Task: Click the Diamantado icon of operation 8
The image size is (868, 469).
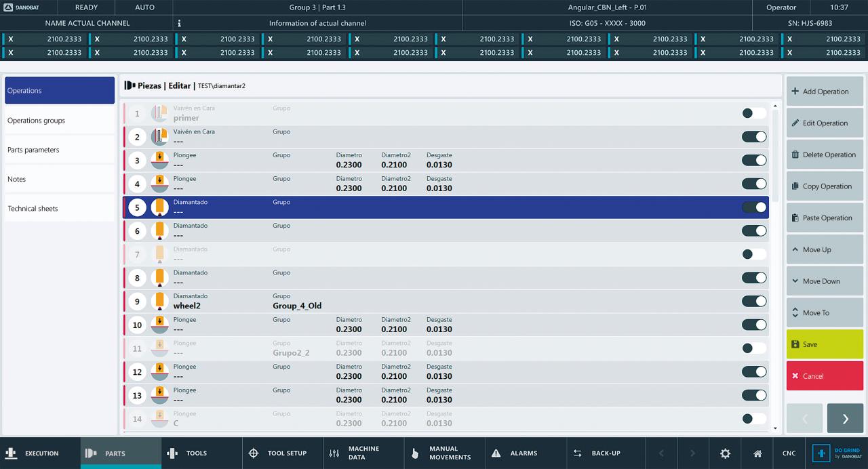Action: 159,278
